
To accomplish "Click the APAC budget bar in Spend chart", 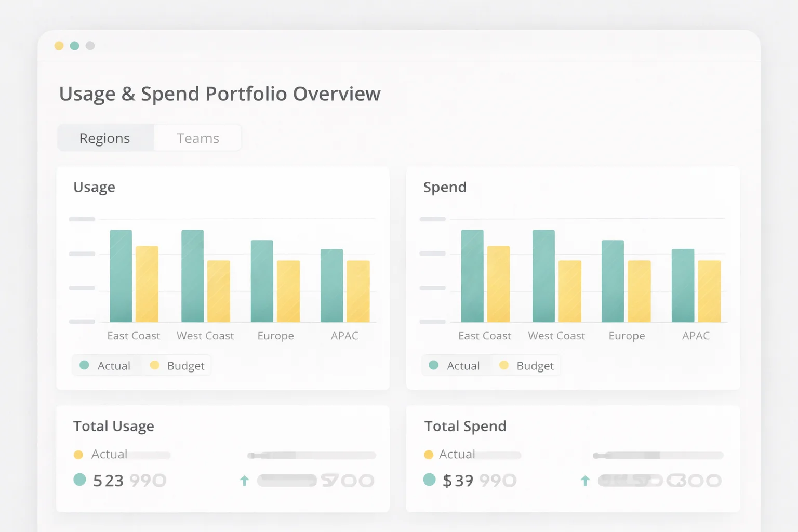I will (x=709, y=291).
